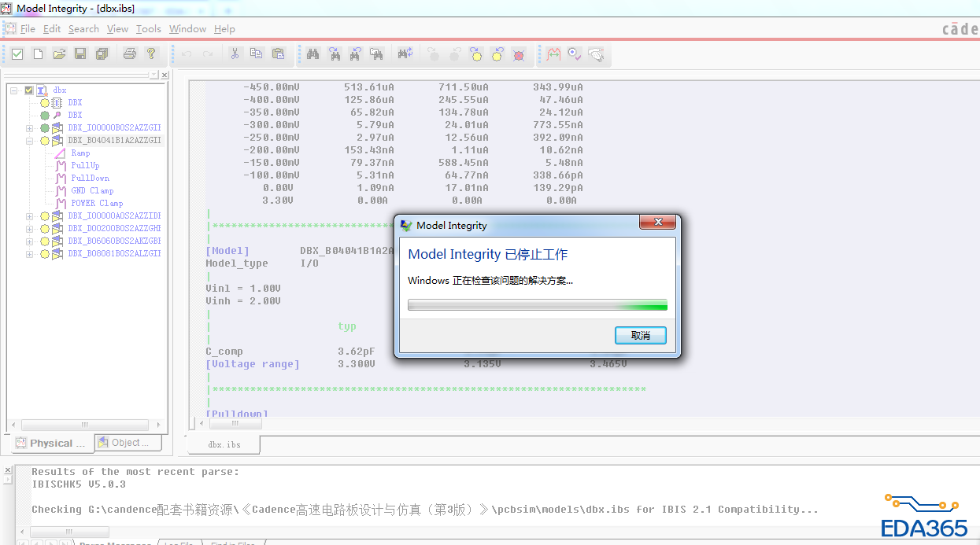
Task: Open the Search menu
Action: point(83,29)
